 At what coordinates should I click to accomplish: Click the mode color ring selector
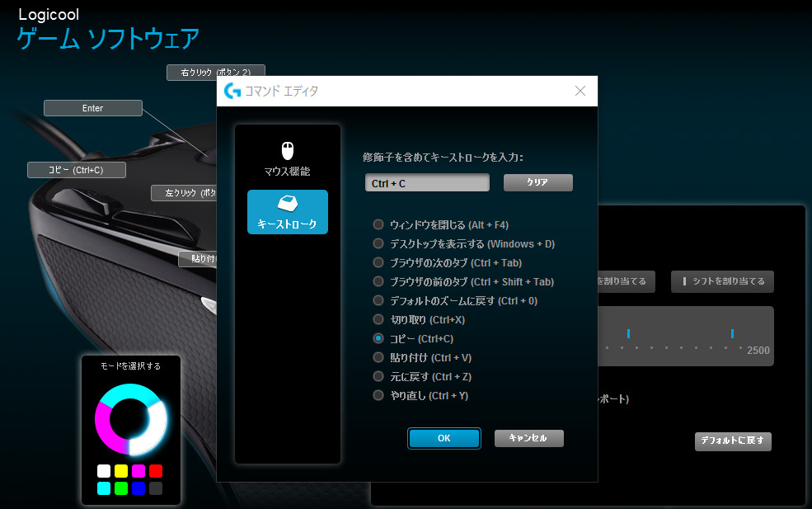point(131,419)
